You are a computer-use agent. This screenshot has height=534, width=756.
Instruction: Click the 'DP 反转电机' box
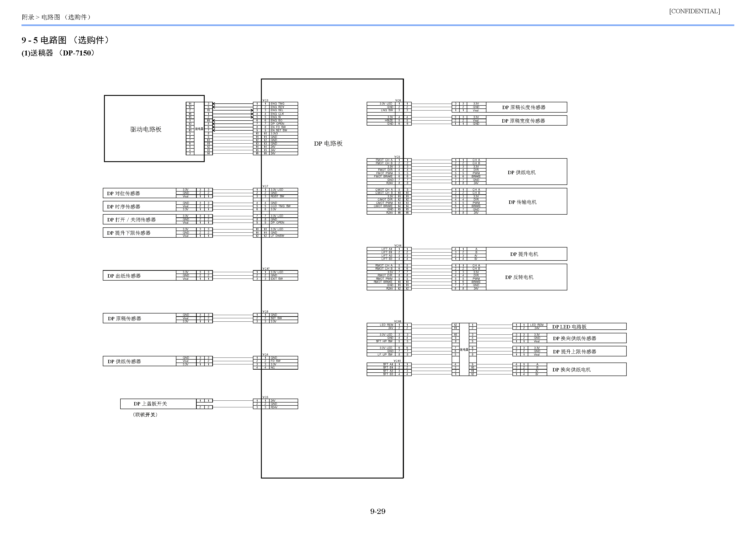pos(526,277)
